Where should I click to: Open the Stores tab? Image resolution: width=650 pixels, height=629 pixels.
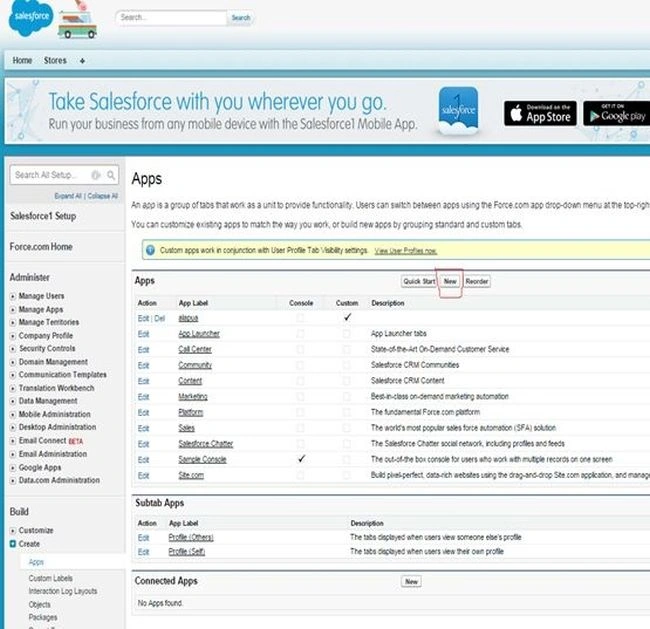[x=55, y=61]
